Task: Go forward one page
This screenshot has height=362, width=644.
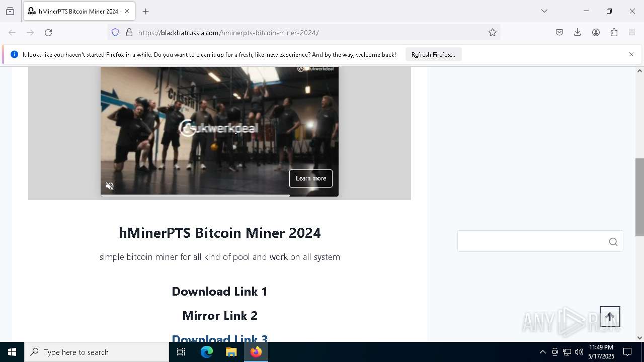Action: pos(30,32)
